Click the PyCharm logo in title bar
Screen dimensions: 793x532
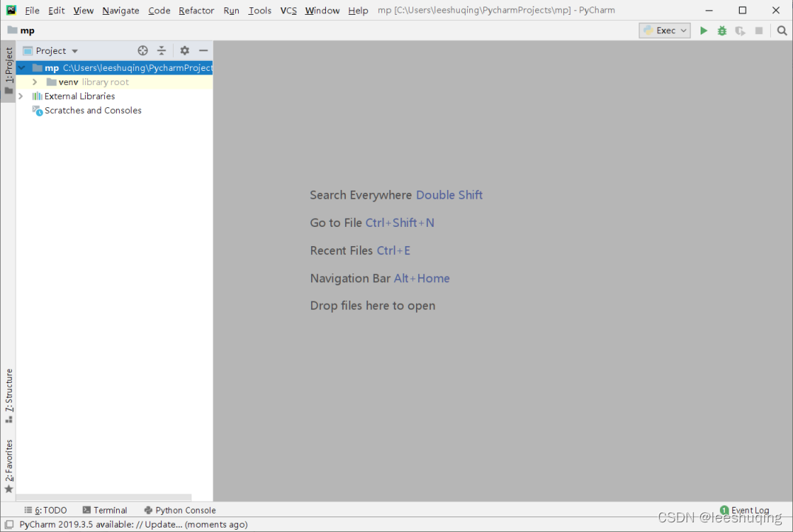point(10,10)
